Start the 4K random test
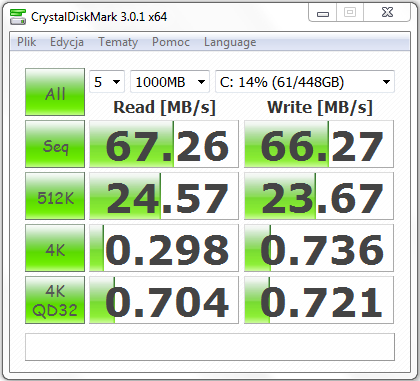The height and width of the screenshot is (381, 420). (x=55, y=248)
